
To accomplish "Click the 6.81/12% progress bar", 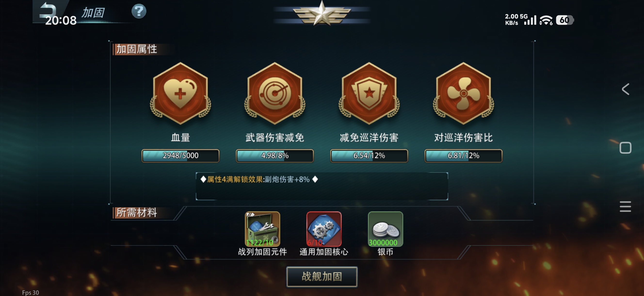I will [463, 156].
